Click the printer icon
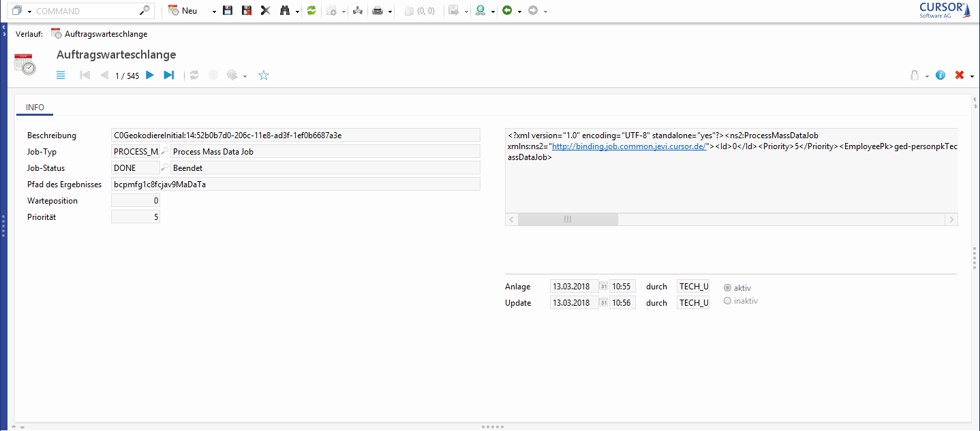The width and height of the screenshot is (980, 431). 377,11
